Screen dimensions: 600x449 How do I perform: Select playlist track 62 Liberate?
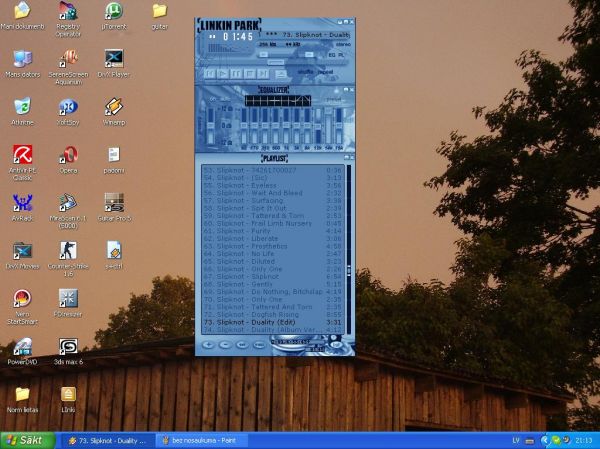273,238
